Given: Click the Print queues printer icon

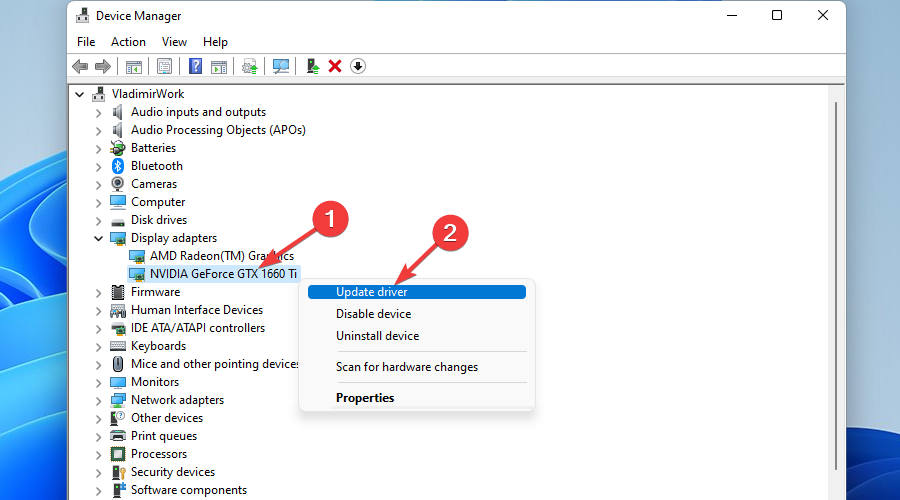Looking at the screenshot, I should click(x=118, y=436).
